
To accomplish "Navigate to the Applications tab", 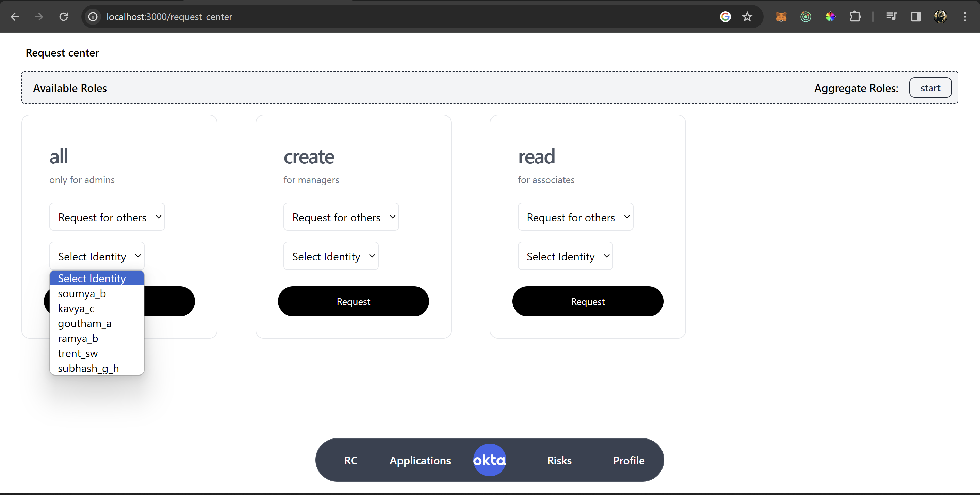I will tap(420, 460).
